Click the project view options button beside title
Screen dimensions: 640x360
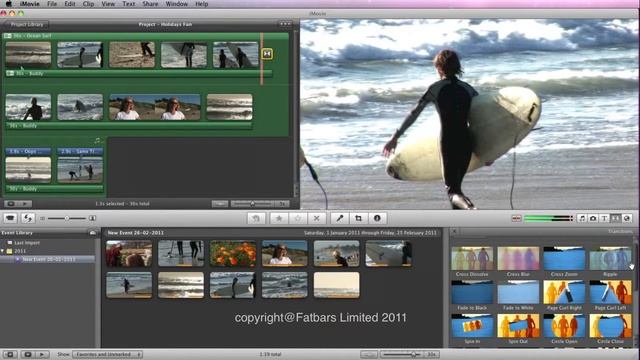pos(285,24)
